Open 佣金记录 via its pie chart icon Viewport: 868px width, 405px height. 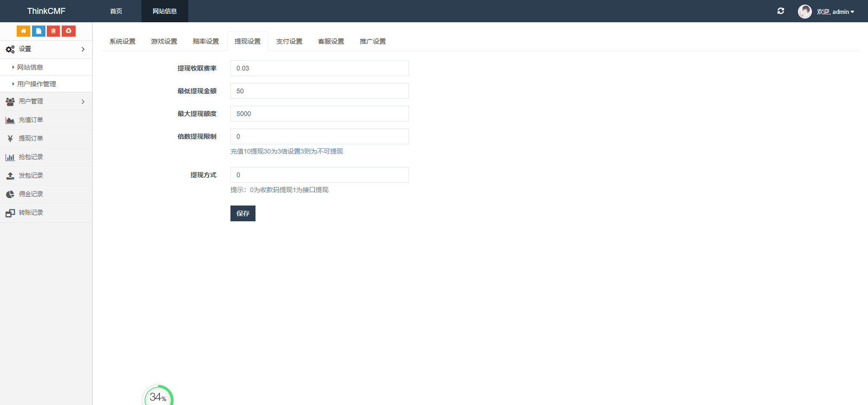point(10,194)
